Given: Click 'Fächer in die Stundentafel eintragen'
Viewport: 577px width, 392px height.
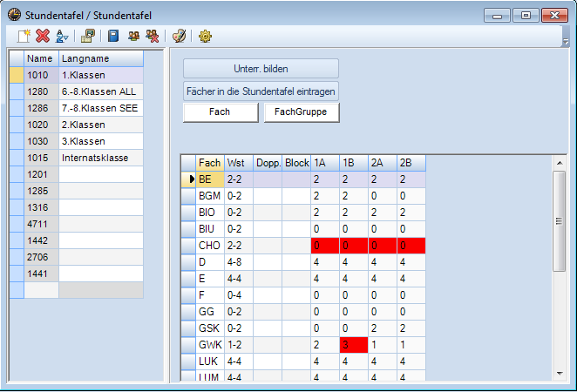Looking at the screenshot, I should [x=261, y=91].
